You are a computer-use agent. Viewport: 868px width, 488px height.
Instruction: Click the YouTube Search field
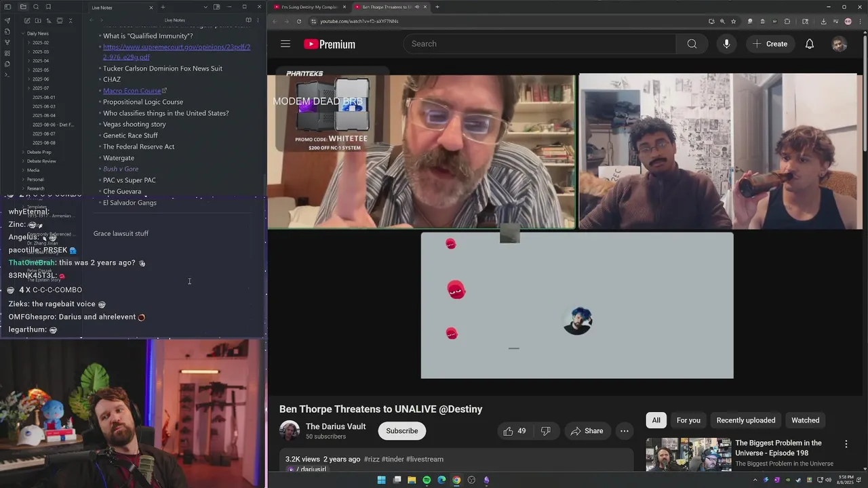(x=540, y=44)
